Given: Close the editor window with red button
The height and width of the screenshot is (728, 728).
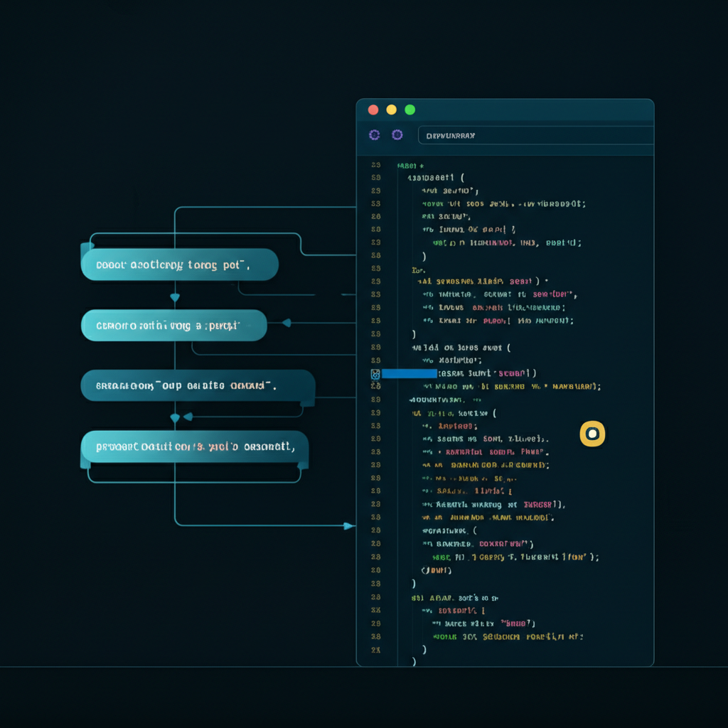Looking at the screenshot, I should (373, 109).
